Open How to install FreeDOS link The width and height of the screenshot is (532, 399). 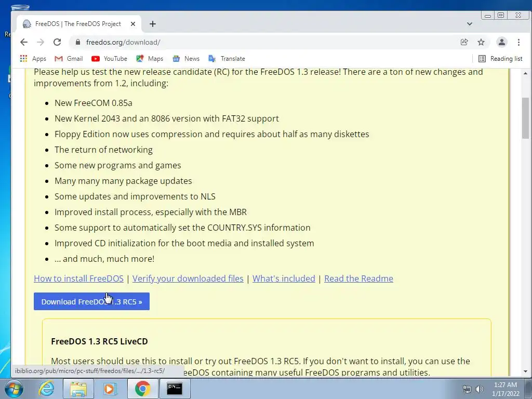[x=79, y=278]
